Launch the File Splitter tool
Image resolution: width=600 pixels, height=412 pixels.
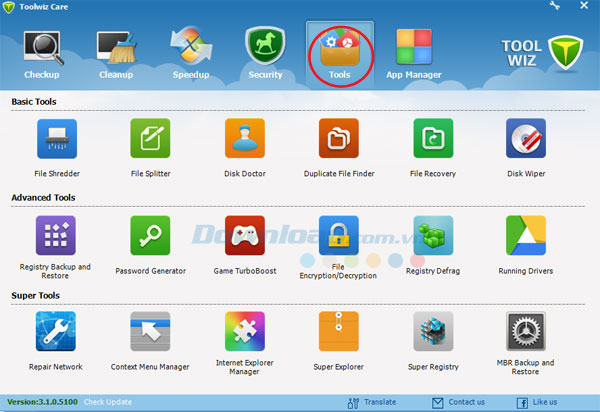tap(150, 138)
